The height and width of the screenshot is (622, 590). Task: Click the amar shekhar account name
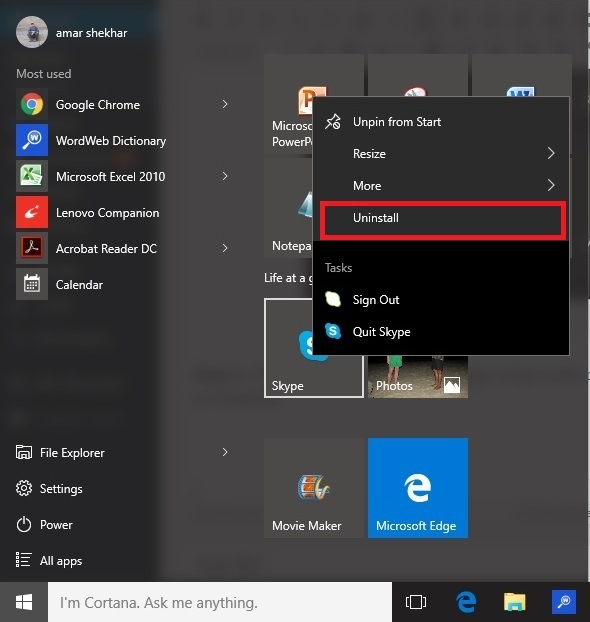tap(91, 33)
